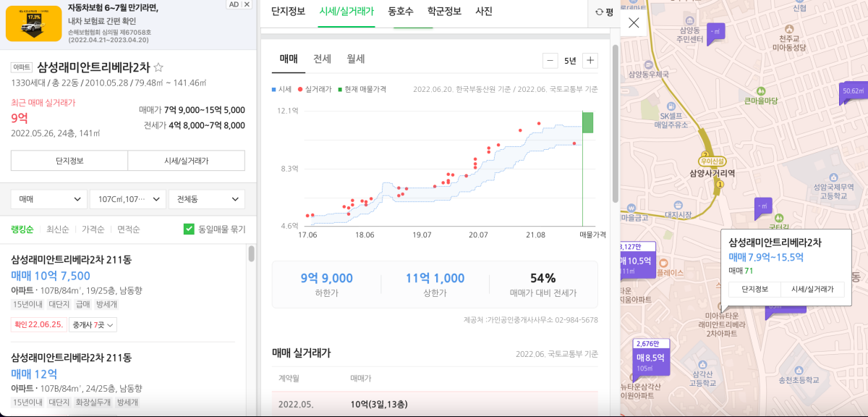868x417 pixels.
Task: Click the 큰마을마당 park icon on map
Action: [760, 91]
